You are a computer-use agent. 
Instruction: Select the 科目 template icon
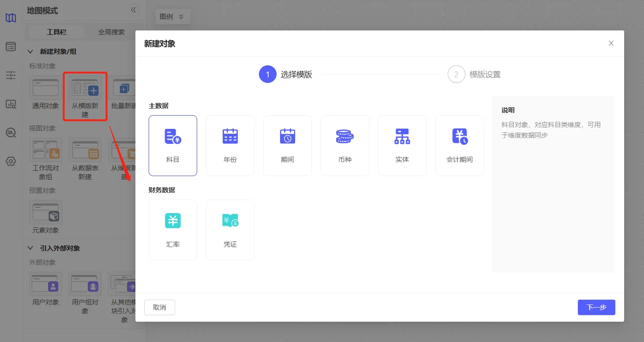coord(172,137)
